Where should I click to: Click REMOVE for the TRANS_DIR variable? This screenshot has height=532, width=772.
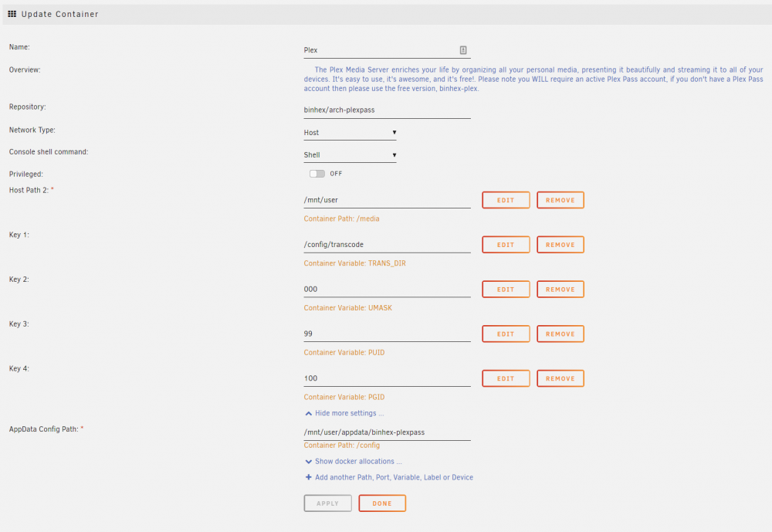click(560, 245)
